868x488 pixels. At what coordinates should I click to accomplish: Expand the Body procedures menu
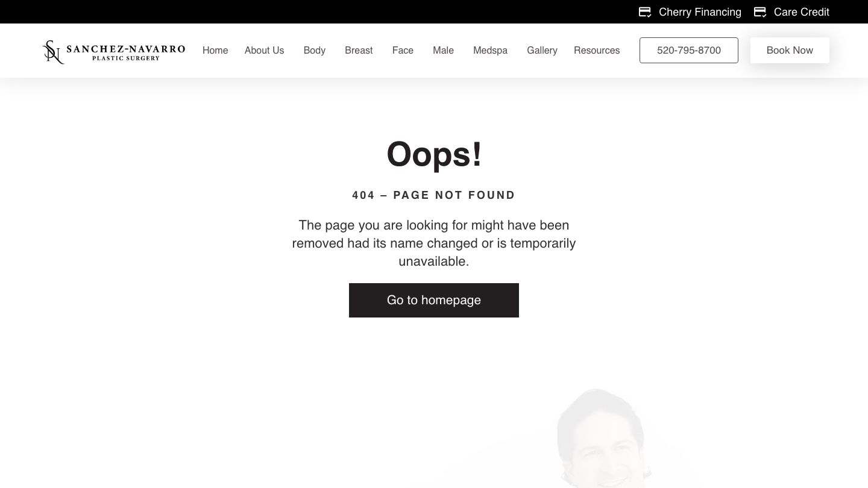click(x=314, y=51)
